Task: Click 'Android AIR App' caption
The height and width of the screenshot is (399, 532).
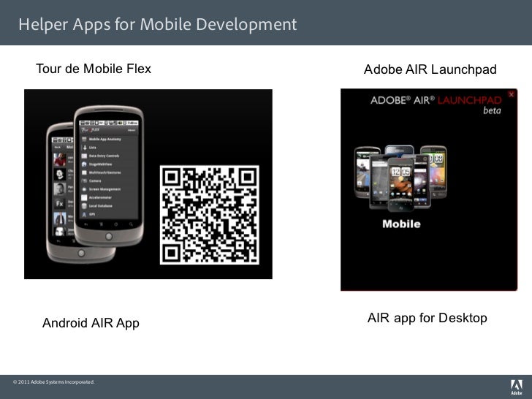Action: (91, 323)
